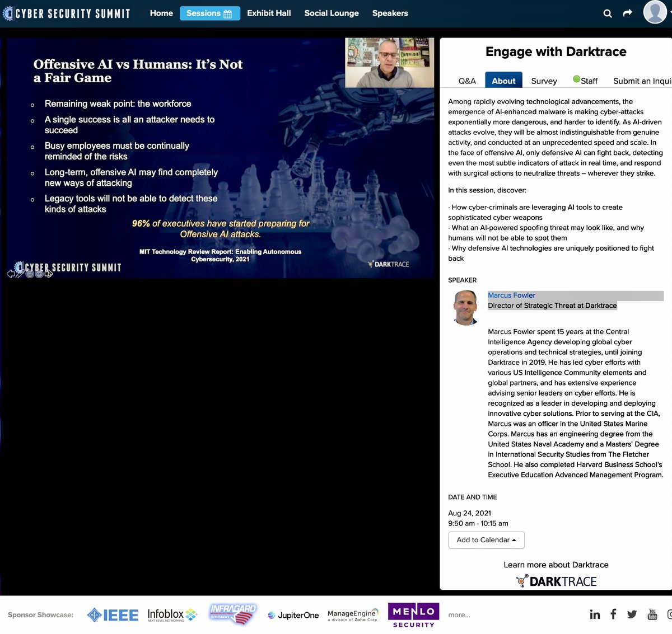672x634 pixels.
Task: Click the 'SPEAKER' section label
Action: [x=463, y=280]
